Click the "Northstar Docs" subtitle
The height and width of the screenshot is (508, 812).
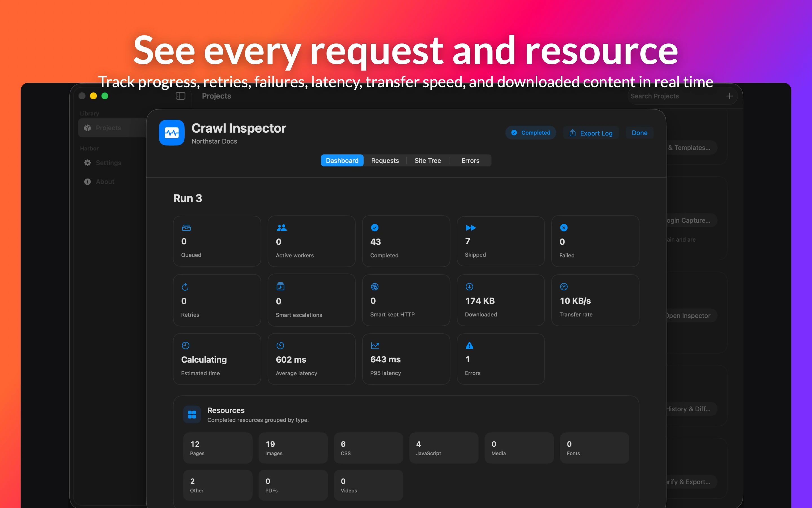(214, 141)
